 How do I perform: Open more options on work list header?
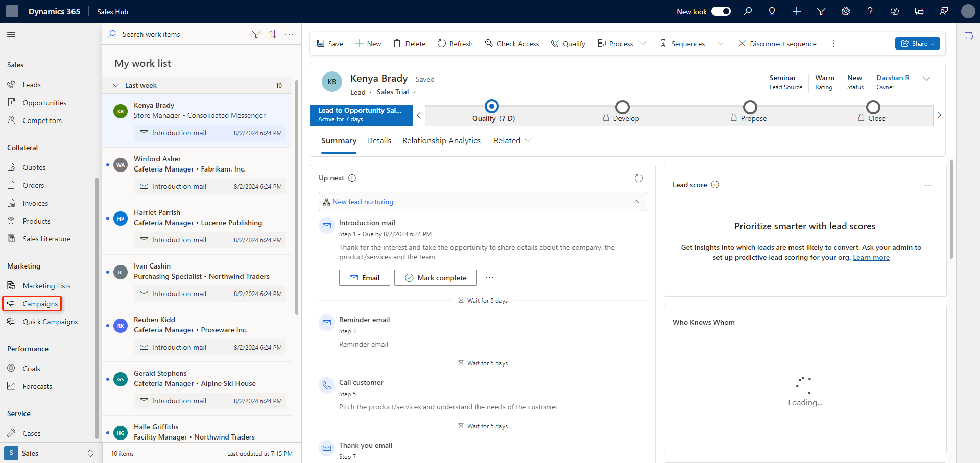point(289,34)
